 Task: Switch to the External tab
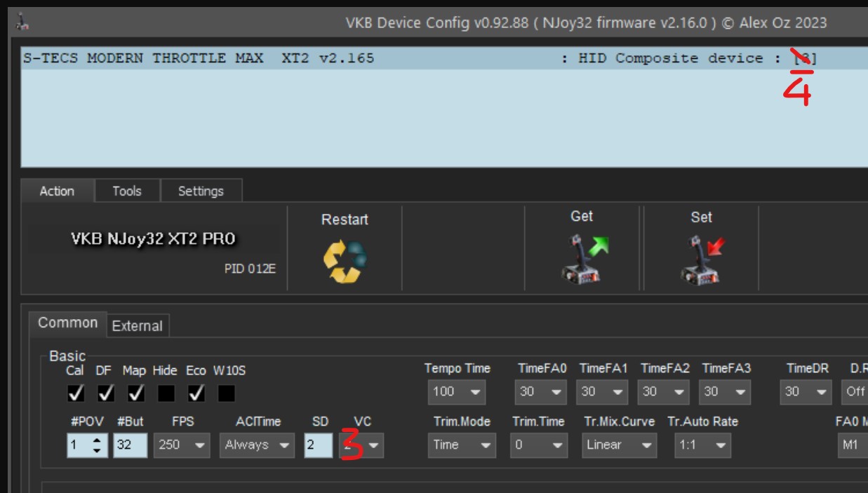pyautogui.click(x=138, y=326)
